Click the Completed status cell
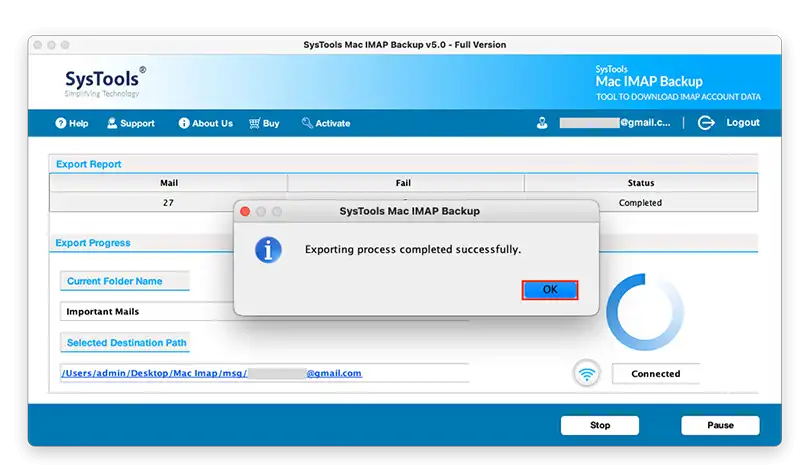This screenshot has height=470, width=800. 640,203
